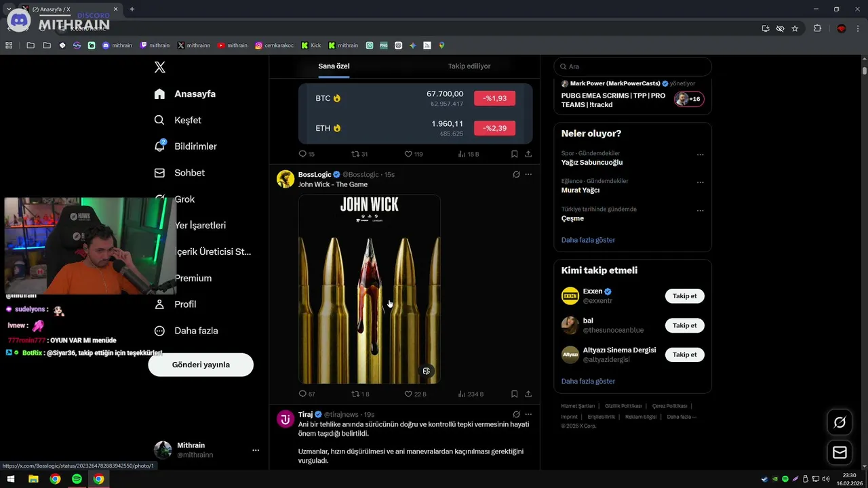Share the BossLogic John Wick post
This screenshot has height=488, width=868.
528,394
